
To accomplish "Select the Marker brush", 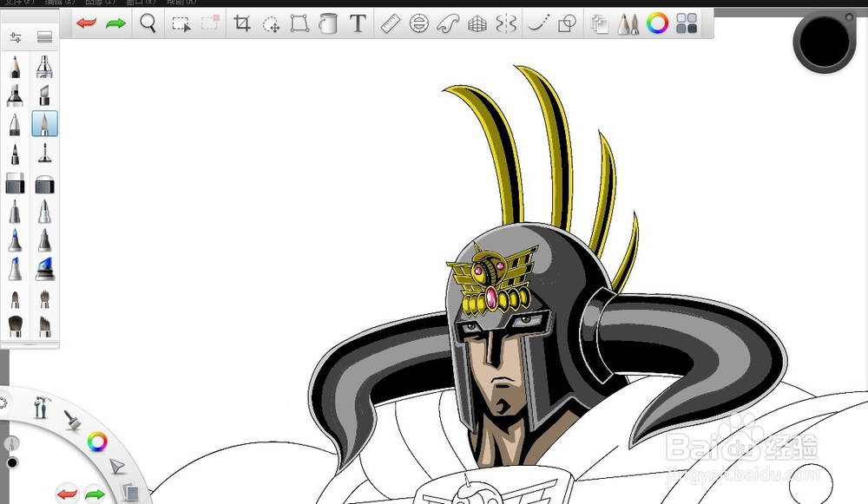I will (15, 95).
